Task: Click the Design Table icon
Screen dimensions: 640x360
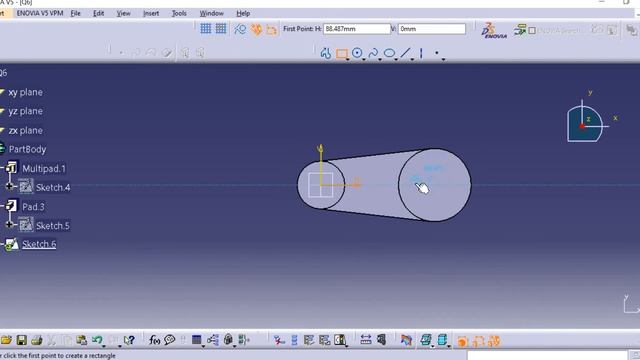Action: click(x=197, y=340)
